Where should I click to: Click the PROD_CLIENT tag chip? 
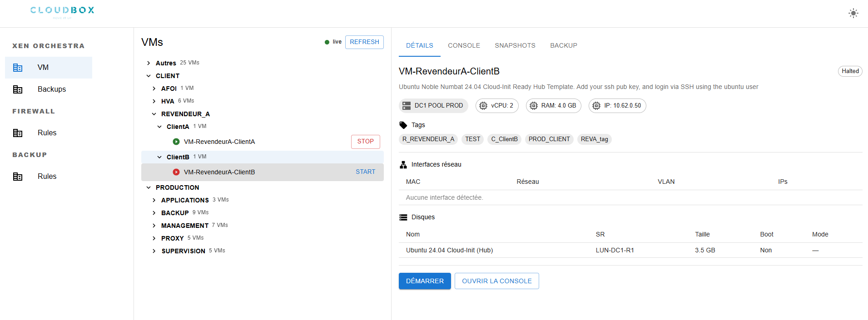pos(549,139)
